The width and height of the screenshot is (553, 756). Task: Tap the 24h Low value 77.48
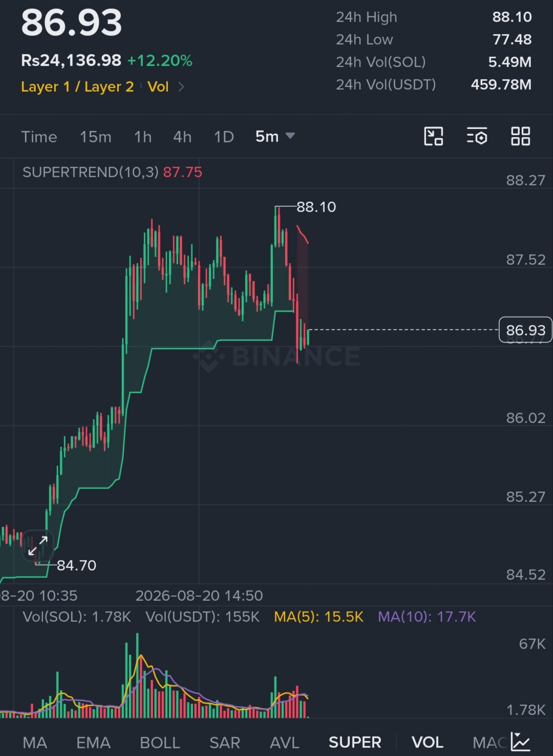click(512, 39)
